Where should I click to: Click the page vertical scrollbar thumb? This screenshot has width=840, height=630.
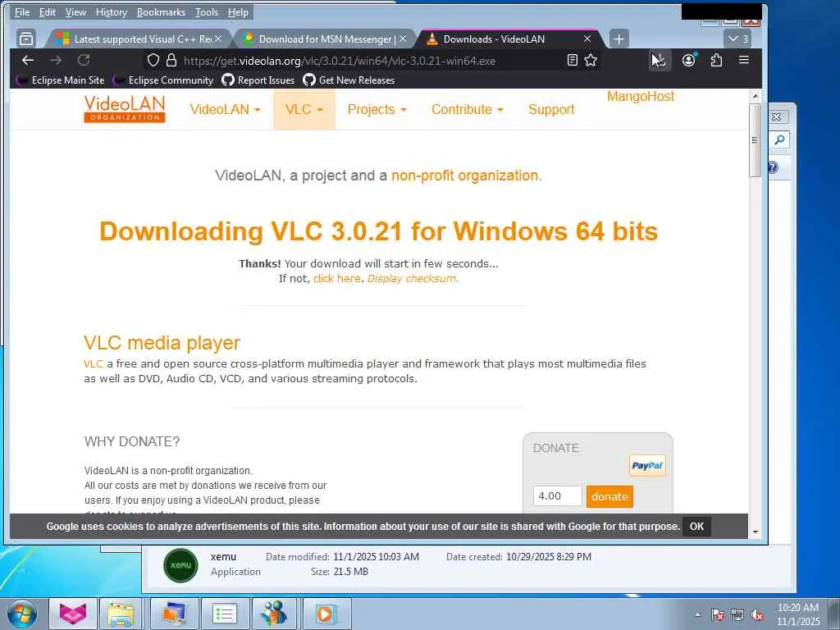755,139
